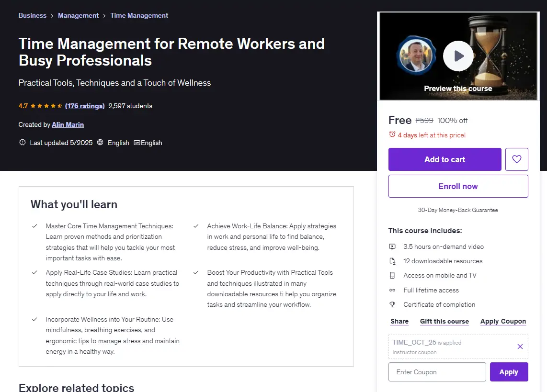Click the Enter Coupon input field

437,372
